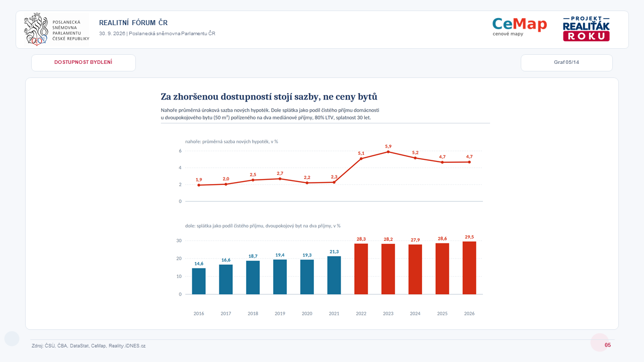Click the red 2022 bar labeled 28,3
This screenshot has width=644, height=362.
[x=361, y=268]
